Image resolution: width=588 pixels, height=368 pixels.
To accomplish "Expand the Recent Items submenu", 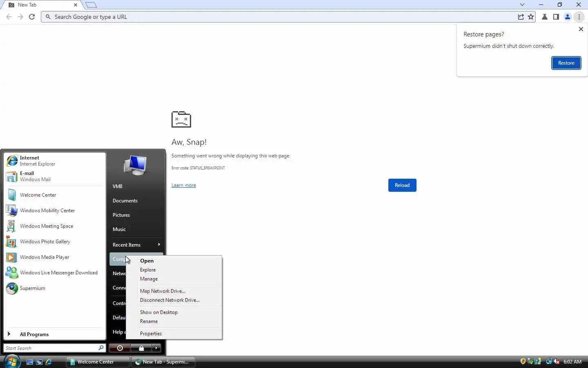I will click(x=136, y=245).
